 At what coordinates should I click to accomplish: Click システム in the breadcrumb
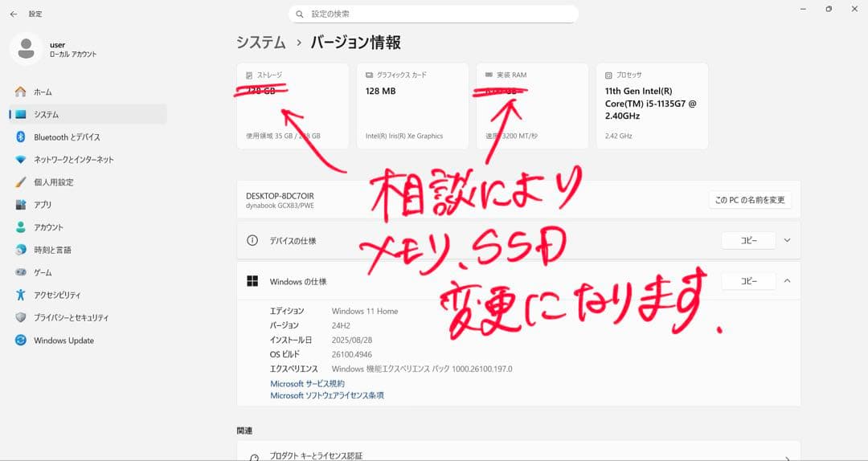[260, 43]
